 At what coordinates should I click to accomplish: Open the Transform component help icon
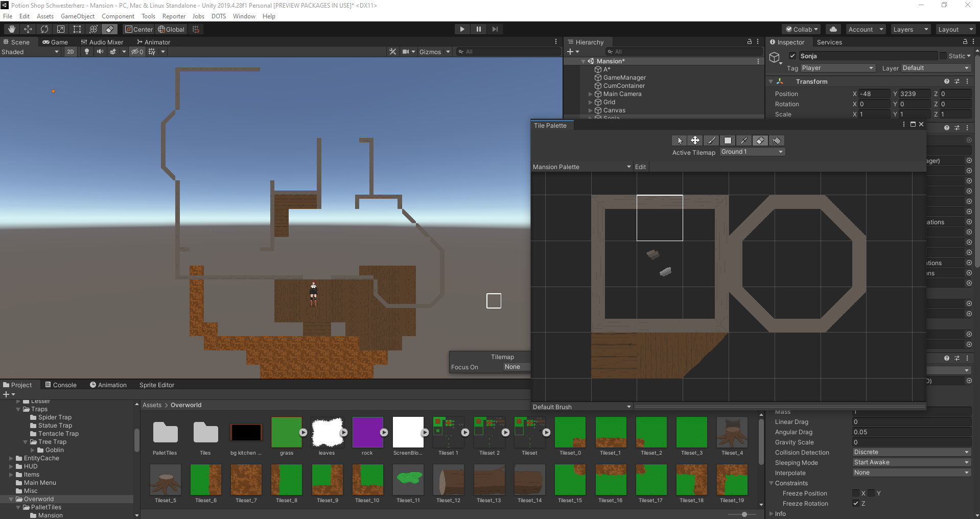coord(947,81)
